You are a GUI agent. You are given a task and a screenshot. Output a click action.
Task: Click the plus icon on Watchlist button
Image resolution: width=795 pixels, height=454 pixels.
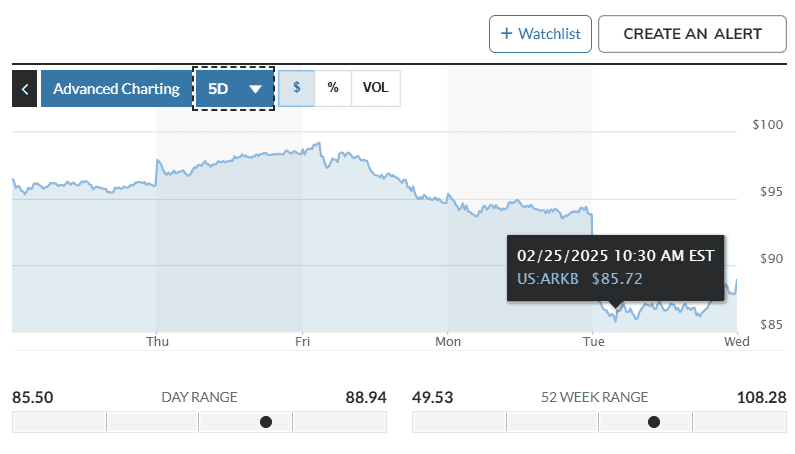point(506,33)
